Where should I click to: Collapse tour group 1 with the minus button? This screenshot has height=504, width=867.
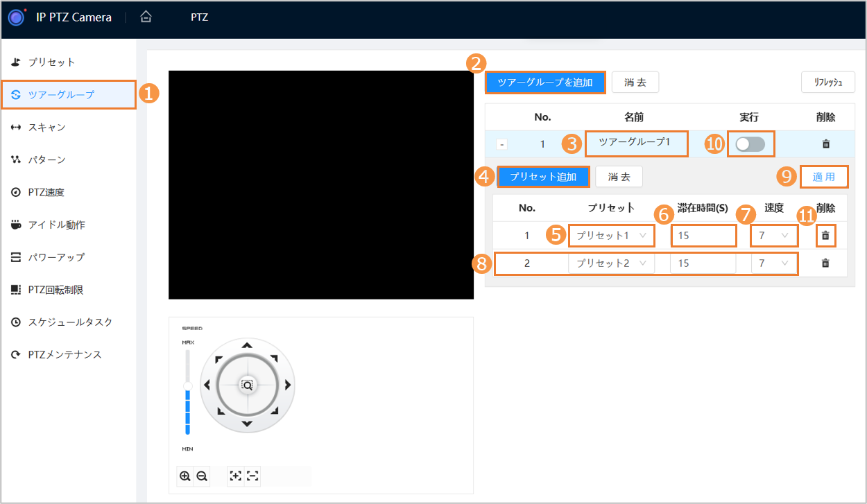pos(502,145)
